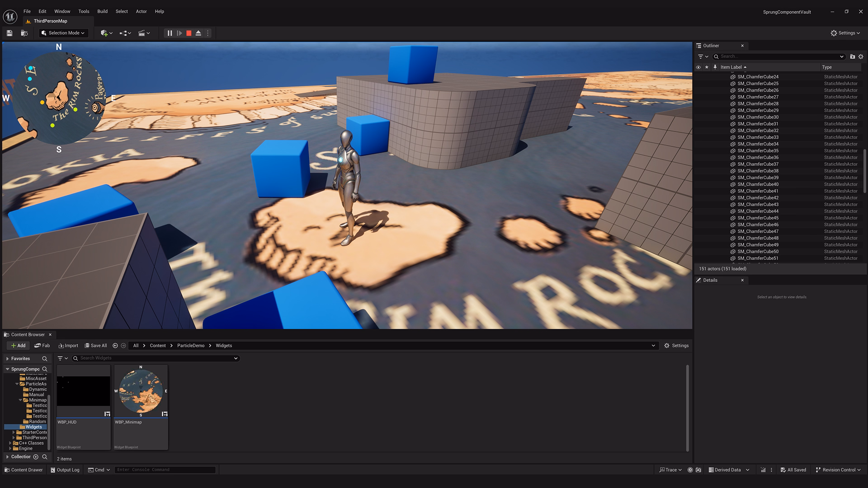
Task: Toggle visibility of SM_ChamferCube30
Action: click(698, 117)
